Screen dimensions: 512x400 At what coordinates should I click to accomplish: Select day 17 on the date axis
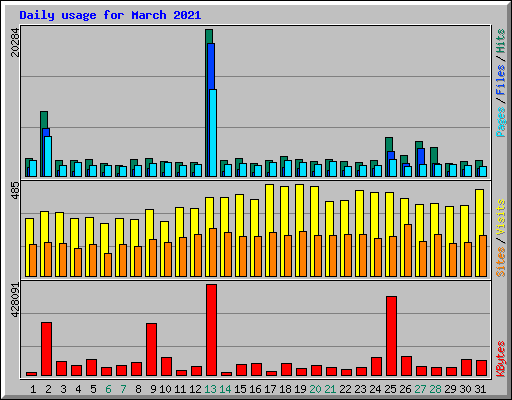[x=270, y=389]
